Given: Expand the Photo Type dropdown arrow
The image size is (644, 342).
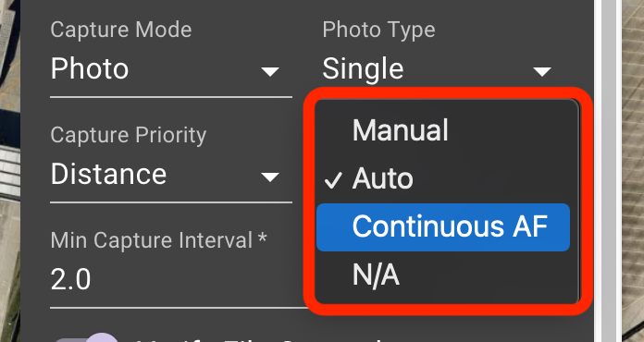Looking at the screenshot, I should pyautogui.click(x=541, y=72).
